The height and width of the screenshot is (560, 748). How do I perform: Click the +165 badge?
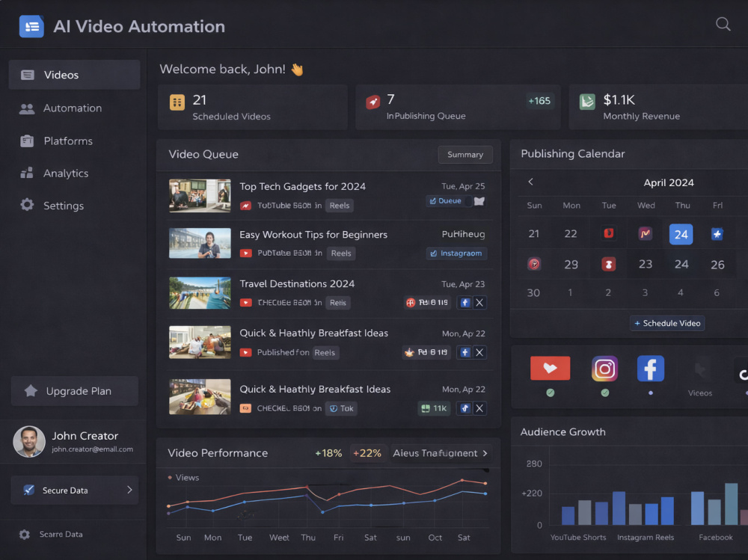pyautogui.click(x=539, y=101)
